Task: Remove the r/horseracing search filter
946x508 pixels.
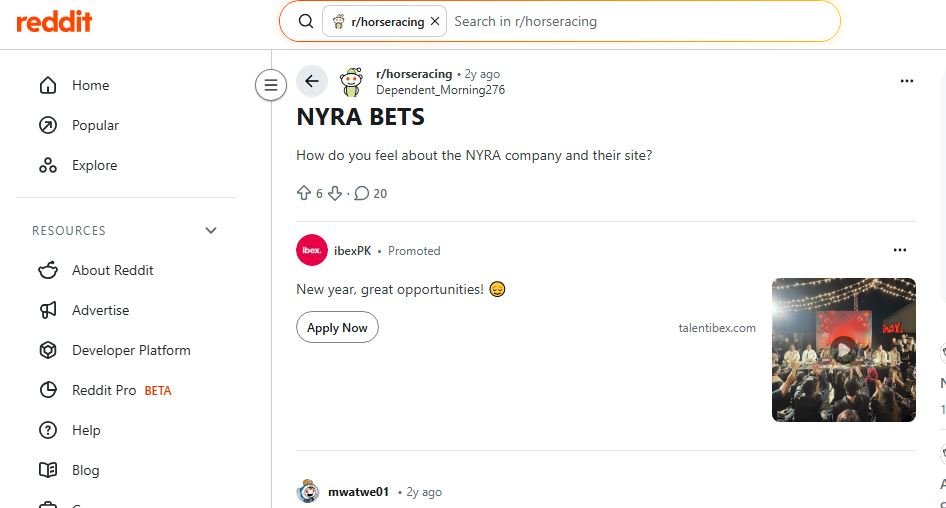Action: [x=435, y=21]
